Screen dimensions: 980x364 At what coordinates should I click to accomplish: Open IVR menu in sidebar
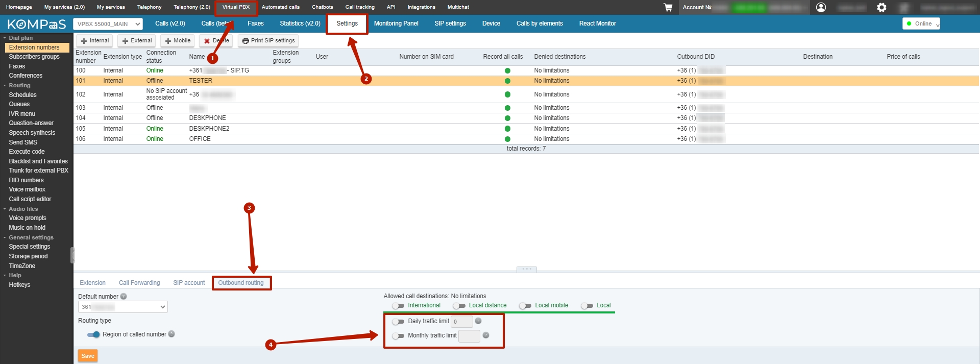tap(22, 114)
